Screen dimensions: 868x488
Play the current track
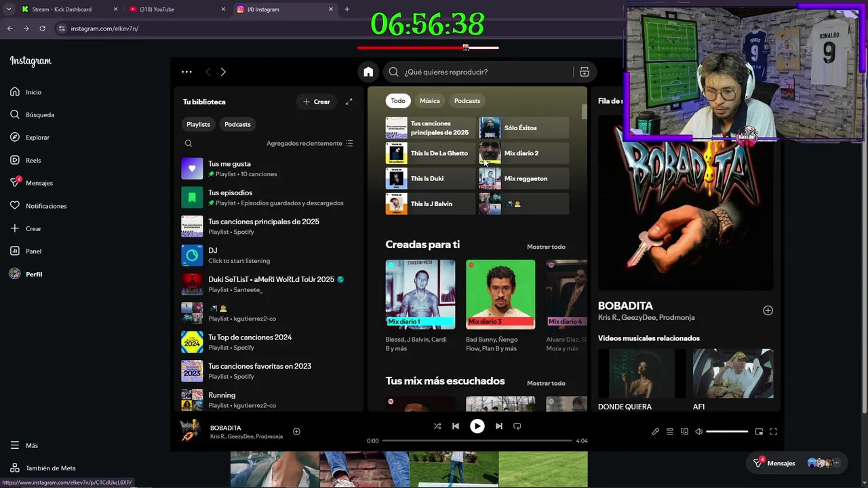pos(477,426)
